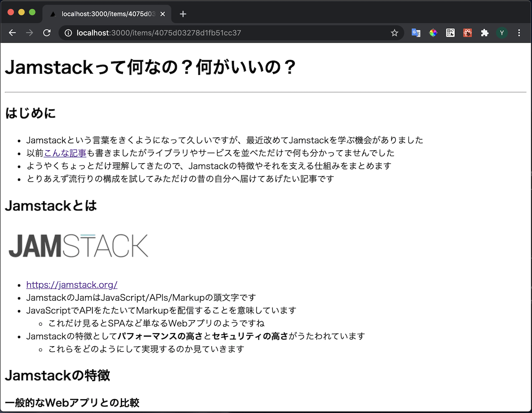This screenshot has height=413, width=532.
Task: Click bold text パフォーマンスの高さ
Action: [x=160, y=336]
